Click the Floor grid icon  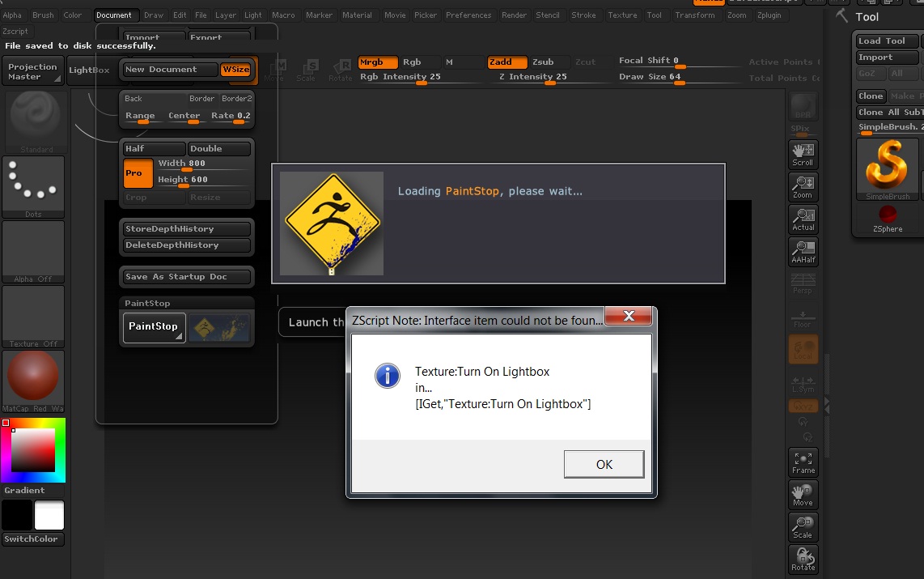803,318
